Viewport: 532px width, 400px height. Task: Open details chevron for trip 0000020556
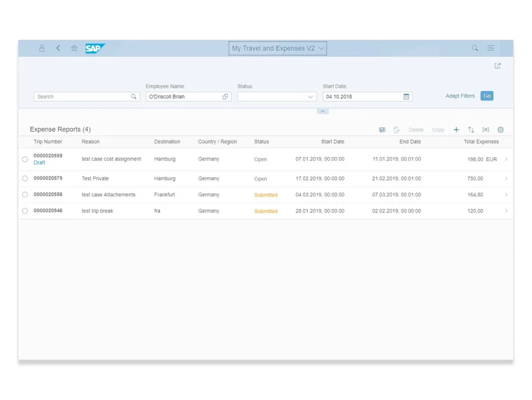pyautogui.click(x=506, y=195)
